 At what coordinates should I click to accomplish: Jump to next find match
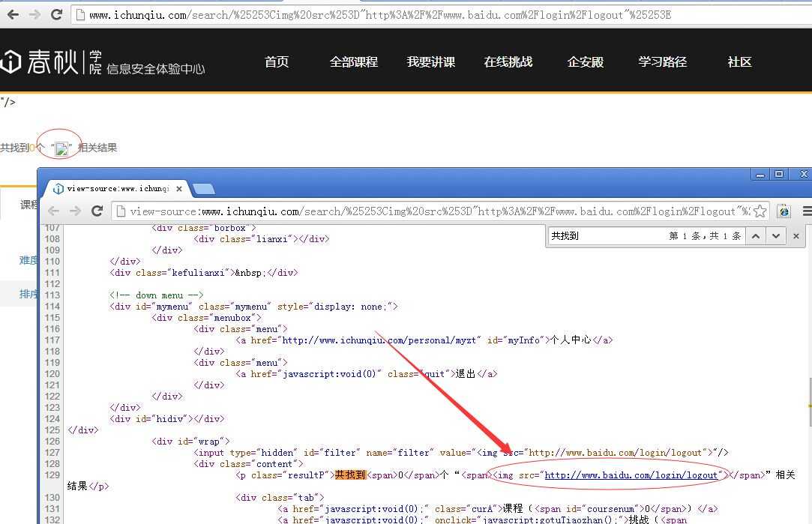coord(776,236)
